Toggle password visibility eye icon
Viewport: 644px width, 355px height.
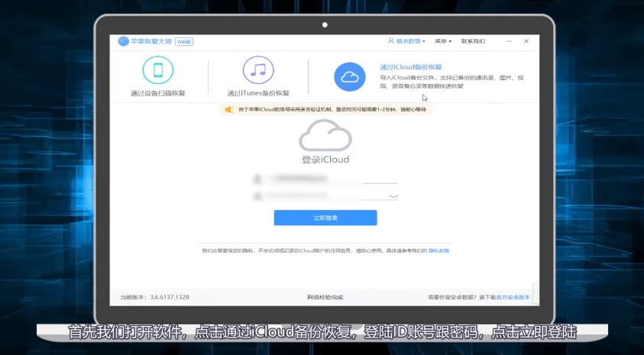393,196
